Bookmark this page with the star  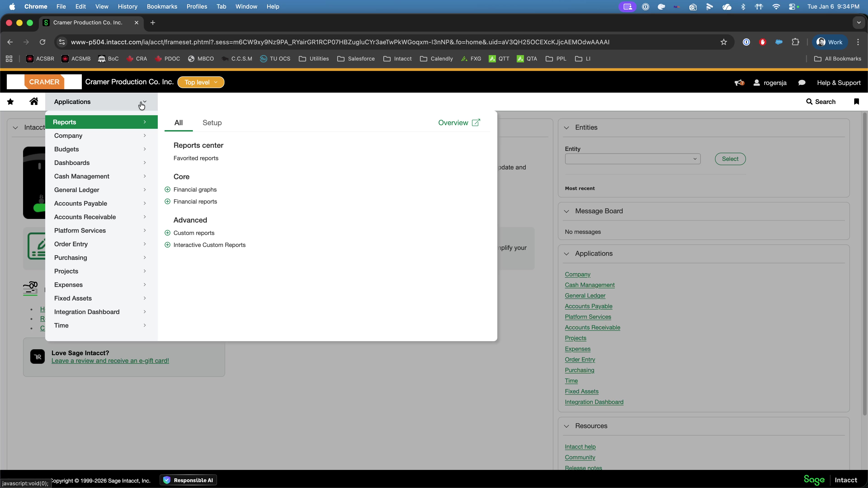(x=723, y=42)
